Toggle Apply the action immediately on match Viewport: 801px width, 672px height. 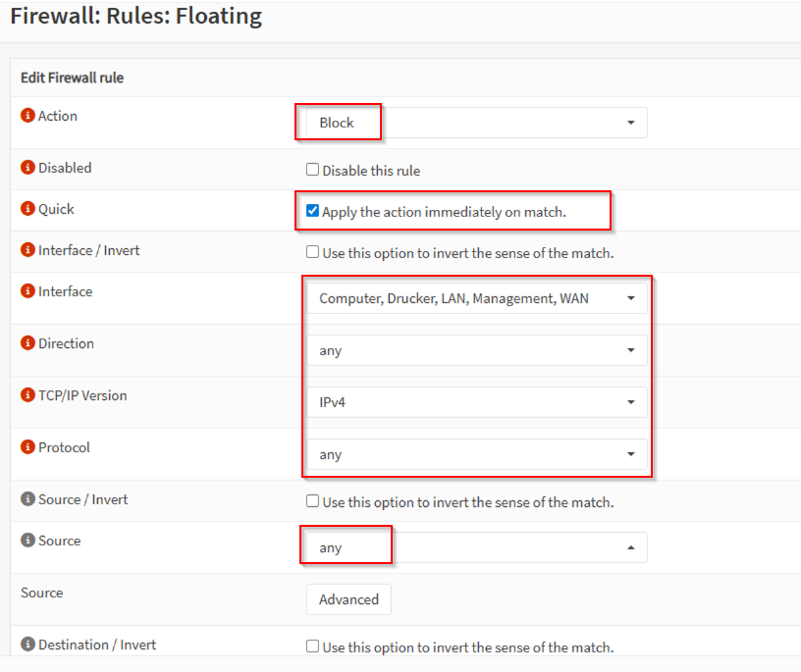click(x=313, y=211)
